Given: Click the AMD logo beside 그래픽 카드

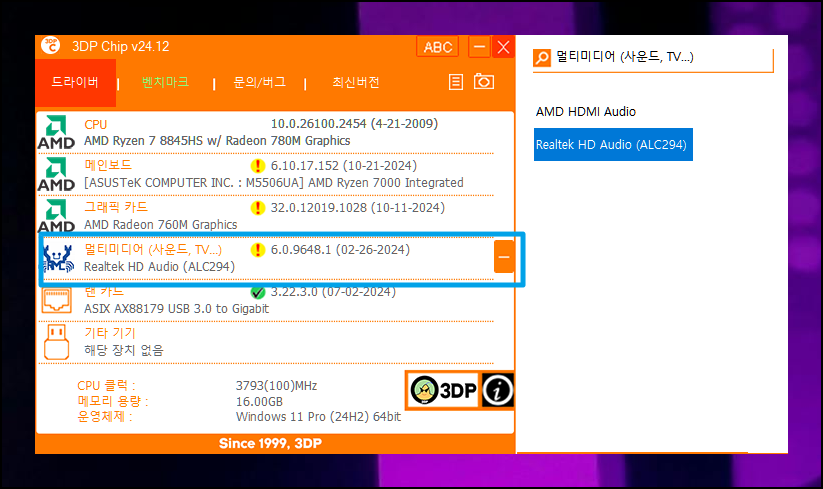Looking at the screenshot, I should pos(56,216).
